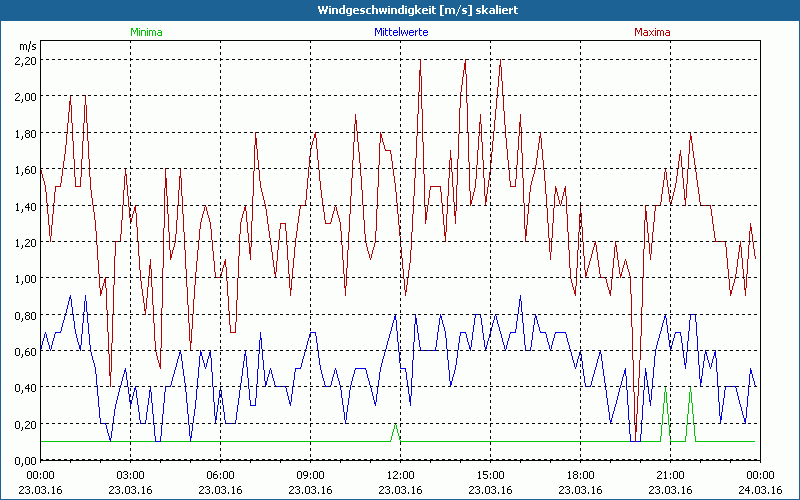The image size is (800, 500).
Task: Click the green minima spike near 12:00
Action: [396, 427]
